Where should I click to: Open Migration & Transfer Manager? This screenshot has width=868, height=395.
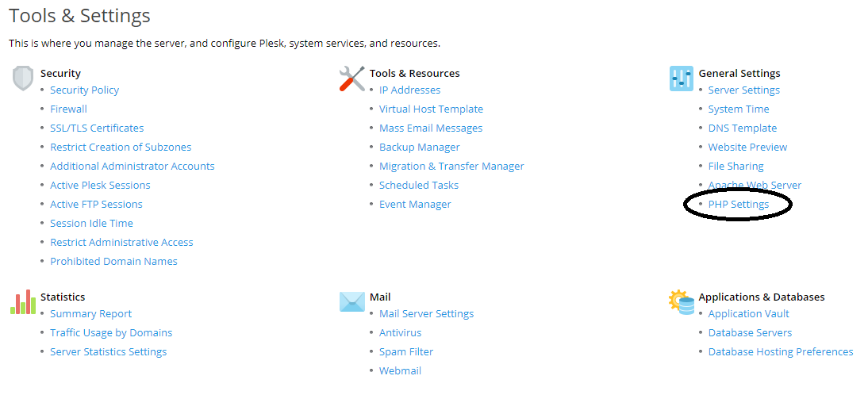451,166
